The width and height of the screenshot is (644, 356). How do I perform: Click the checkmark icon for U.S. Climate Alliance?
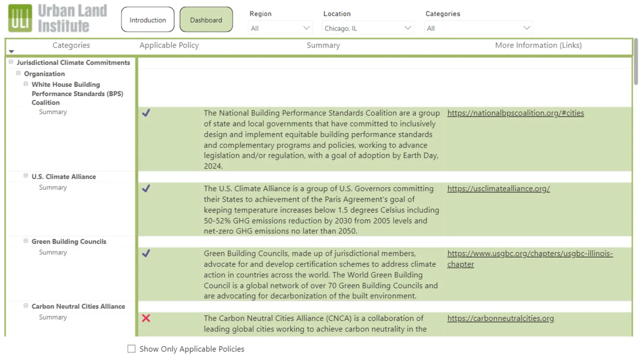pyautogui.click(x=146, y=189)
